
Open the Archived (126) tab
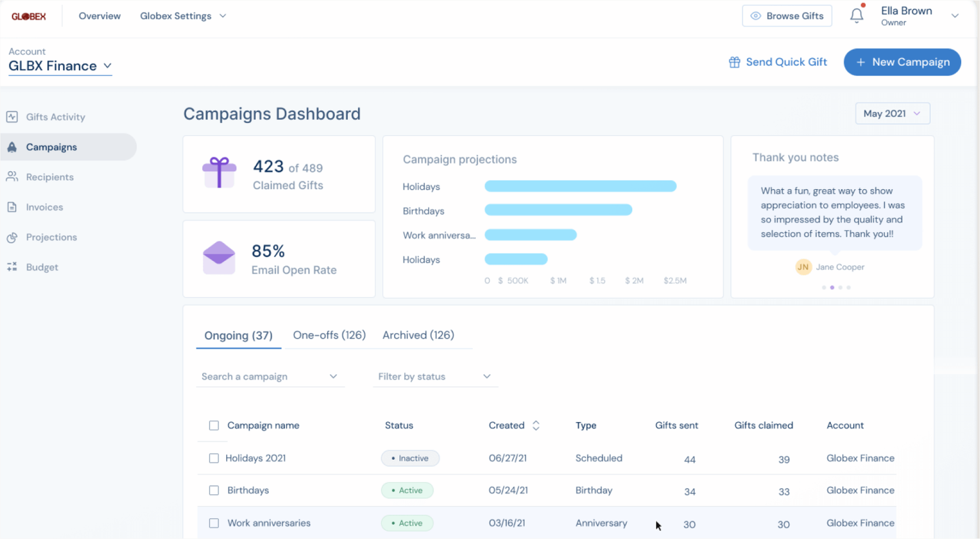coord(419,336)
